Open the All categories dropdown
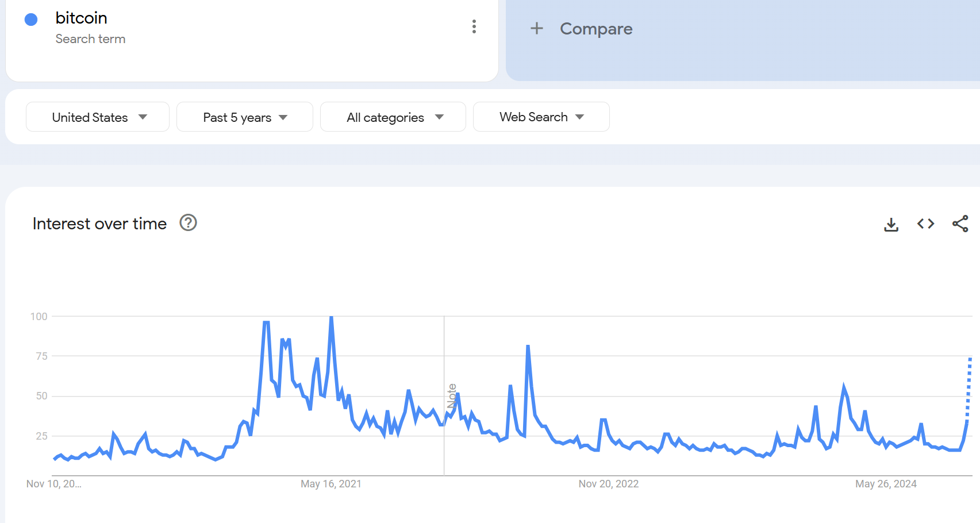This screenshot has width=980, height=523. (393, 117)
